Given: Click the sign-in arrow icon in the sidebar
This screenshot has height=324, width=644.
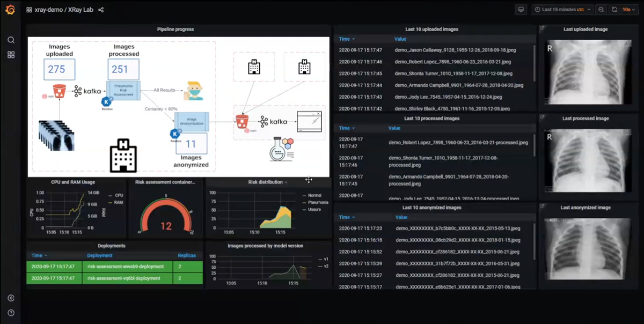Looking at the screenshot, I should click(11, 298).
